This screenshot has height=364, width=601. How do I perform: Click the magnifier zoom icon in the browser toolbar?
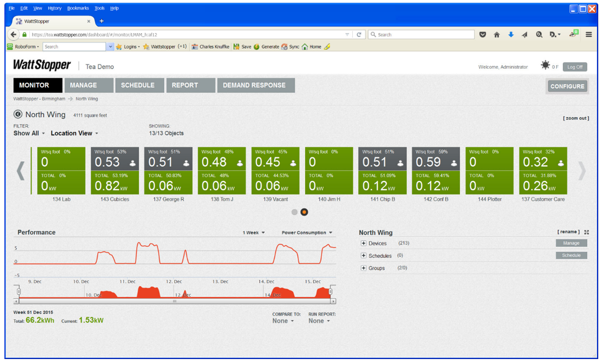point(539,34)
